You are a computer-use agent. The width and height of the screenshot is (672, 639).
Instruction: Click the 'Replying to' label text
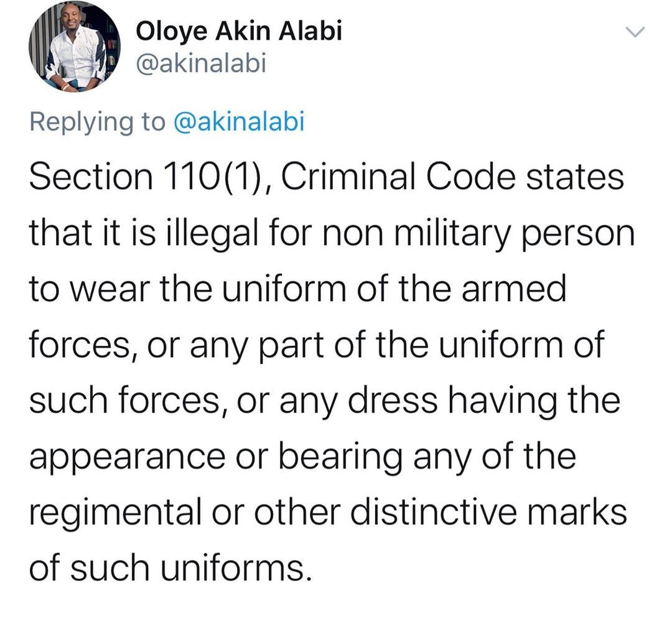coord(97,122)
